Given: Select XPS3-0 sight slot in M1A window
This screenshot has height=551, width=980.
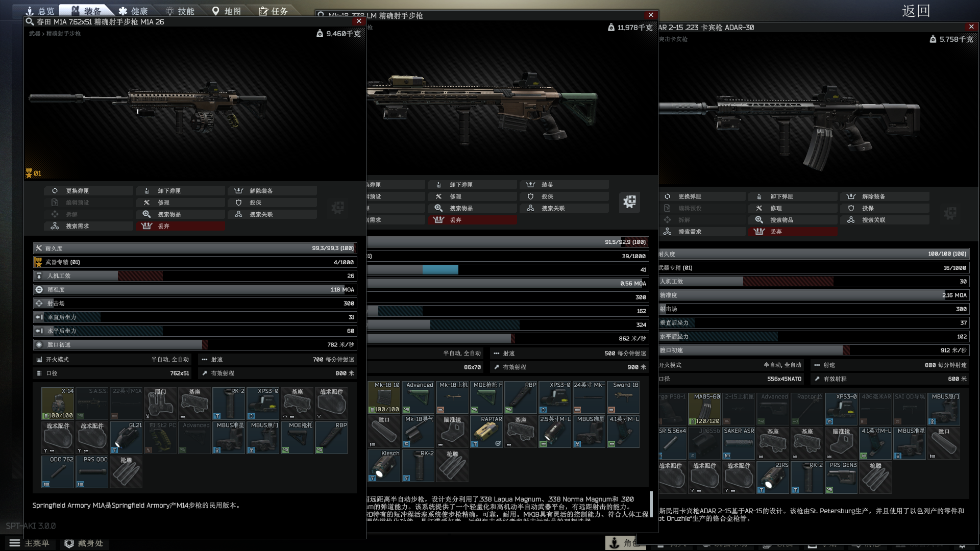Looking at the screenshot, I should [263, 404].
